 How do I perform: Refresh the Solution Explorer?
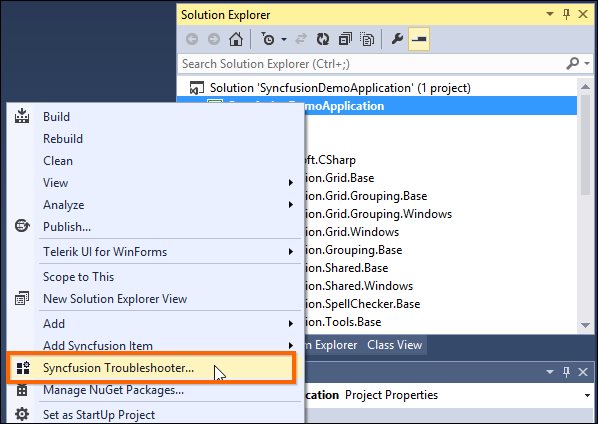[323, 39]
